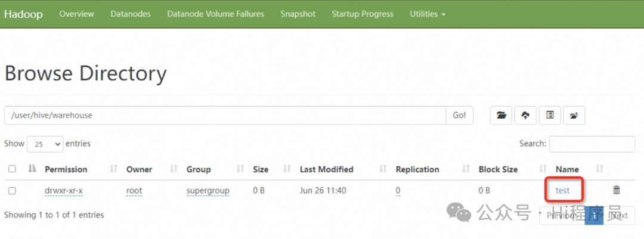Sort by Block Size column arrows
This screenshot has width=644, height=239.
coord(543,168)
